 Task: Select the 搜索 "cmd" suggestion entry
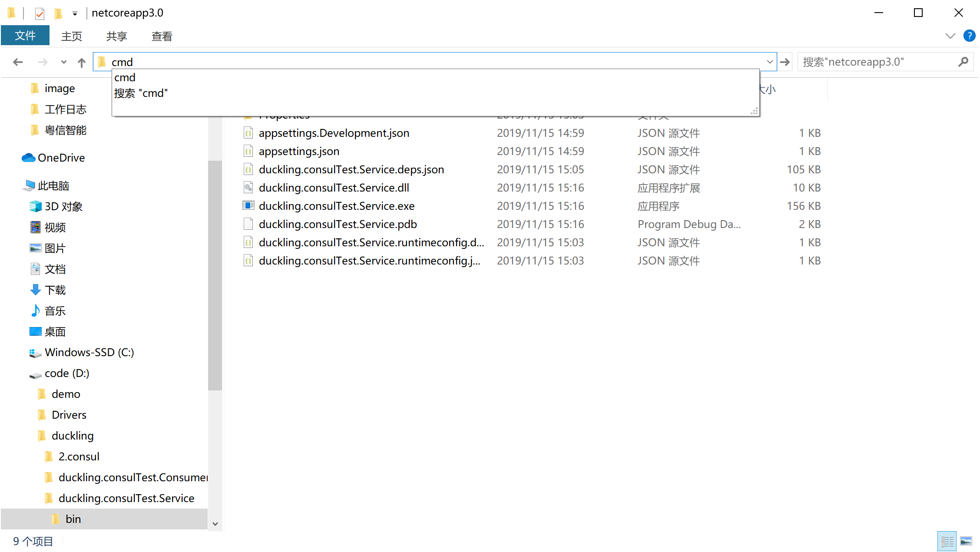141,93
